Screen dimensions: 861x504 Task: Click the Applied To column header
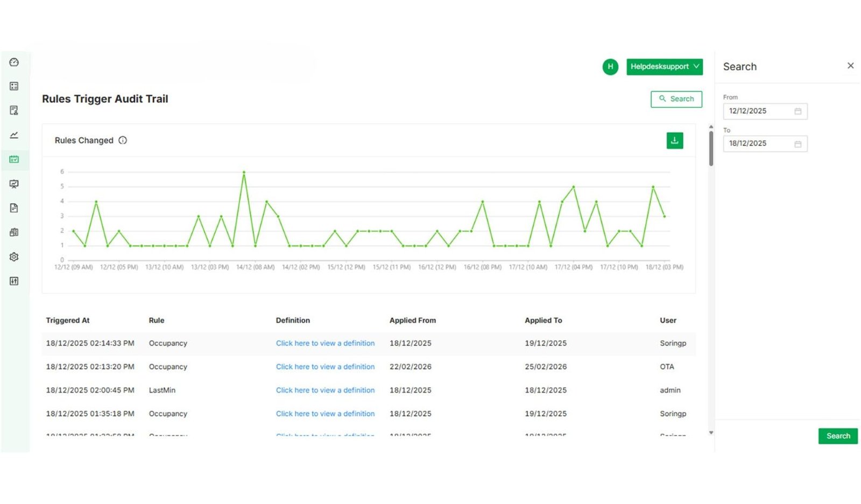(x=544, y=321)
